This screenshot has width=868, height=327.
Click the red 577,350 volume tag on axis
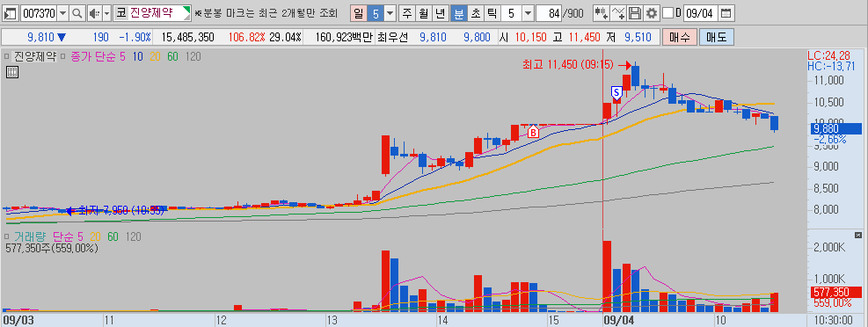coord(836,292)
